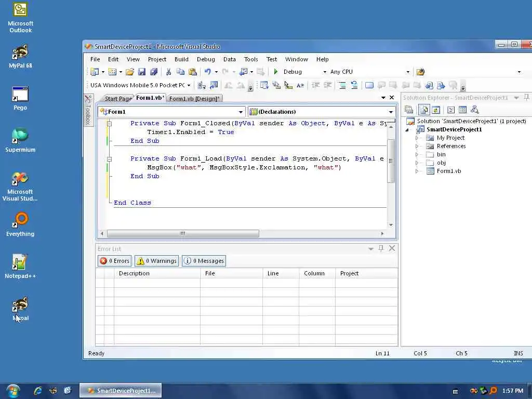Click the Save All icon
The image size is (532, 399).
[154, 72]
